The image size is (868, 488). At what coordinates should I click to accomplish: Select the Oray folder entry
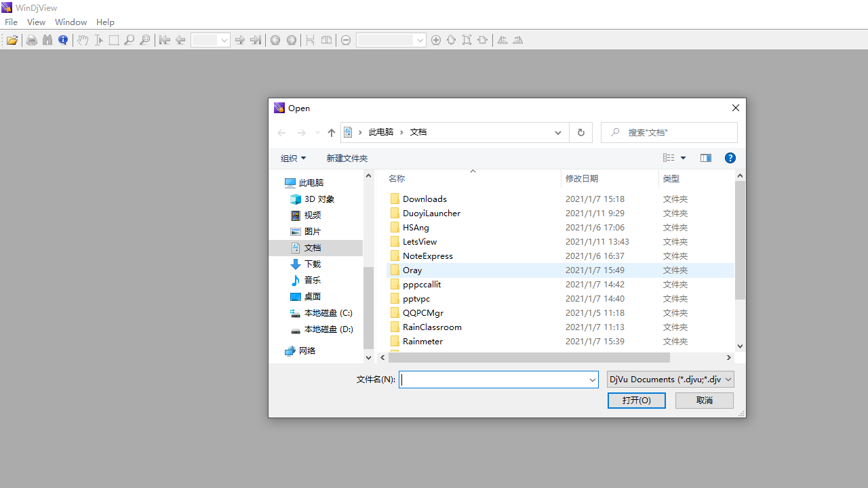(x=412, y=270)
